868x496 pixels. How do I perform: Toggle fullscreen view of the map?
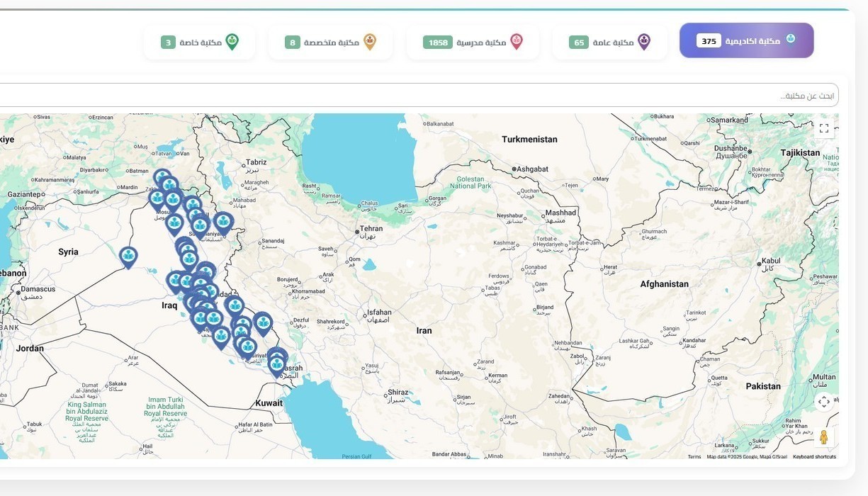823,128
